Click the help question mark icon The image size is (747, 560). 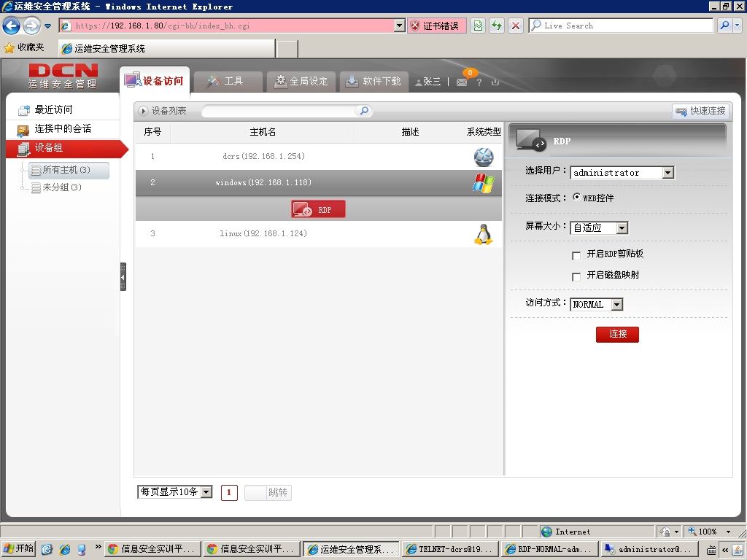click(x=479, y=82)
